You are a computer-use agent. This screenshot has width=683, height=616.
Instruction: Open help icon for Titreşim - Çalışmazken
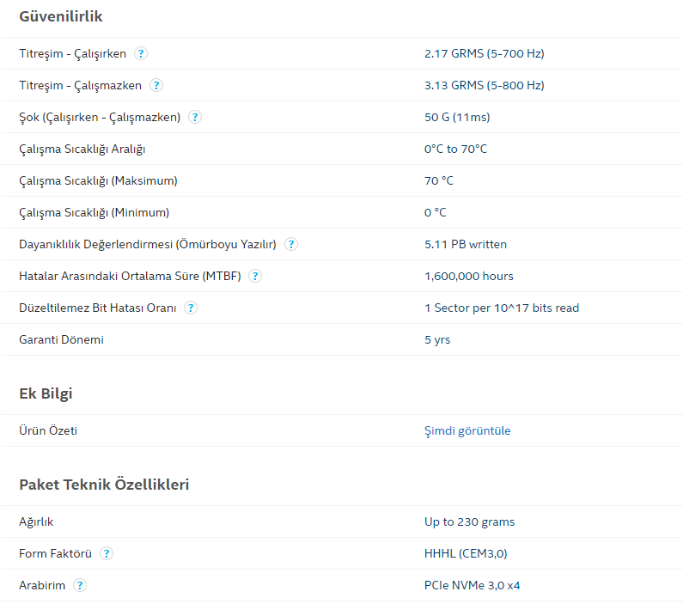(156, 85)
